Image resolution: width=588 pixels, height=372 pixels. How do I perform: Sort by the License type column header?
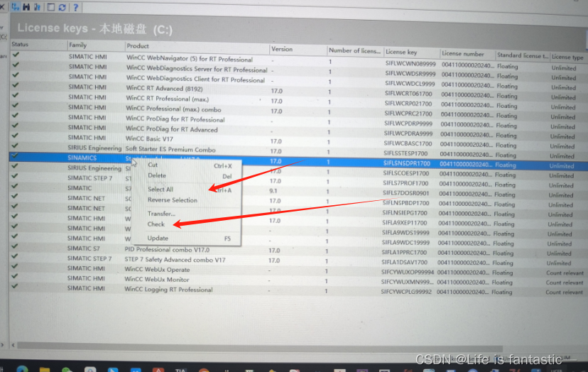coord(567,57)
